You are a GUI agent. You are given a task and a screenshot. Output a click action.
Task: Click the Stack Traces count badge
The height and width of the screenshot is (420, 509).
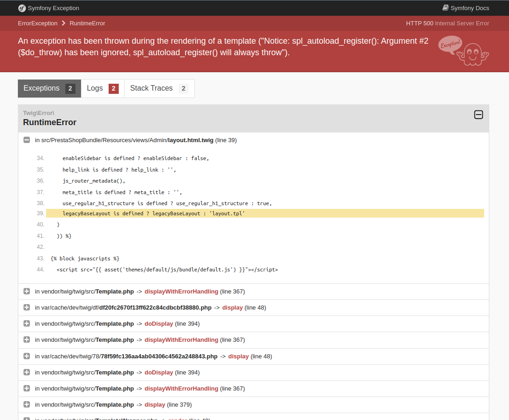[184, 89]
